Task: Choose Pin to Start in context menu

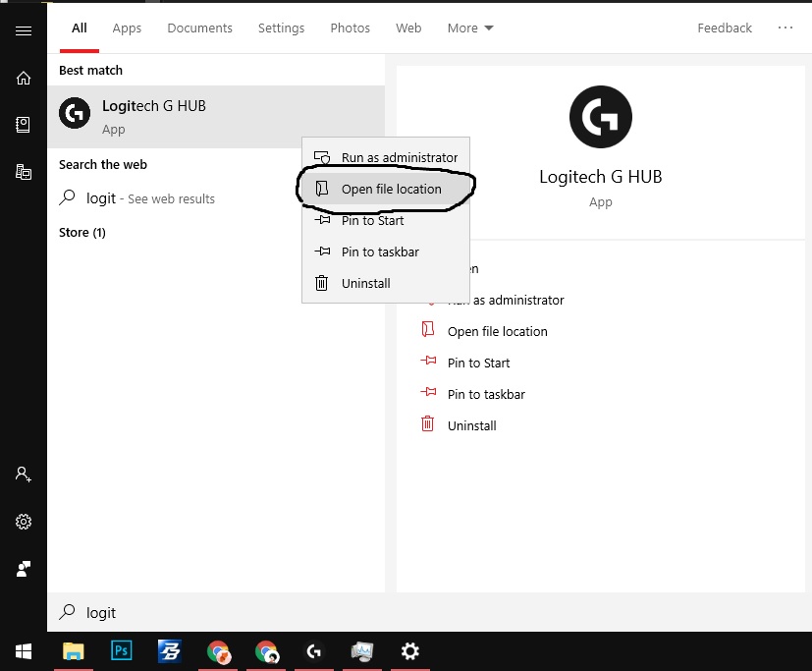Action: (x=386, y=221)
